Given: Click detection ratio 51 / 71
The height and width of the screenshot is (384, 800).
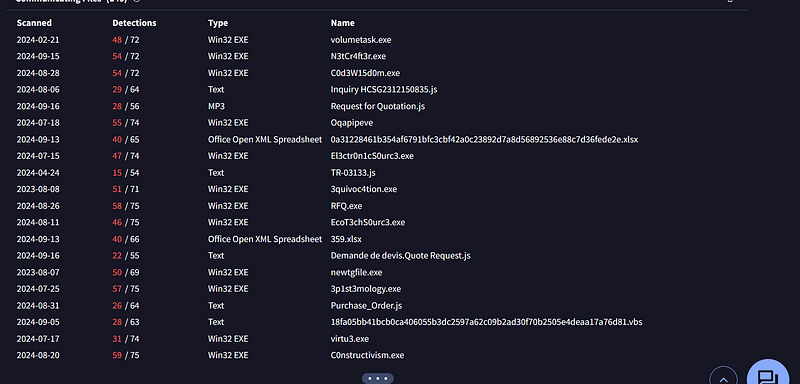Looking at the screenshot, I should [x=126, y=189].
